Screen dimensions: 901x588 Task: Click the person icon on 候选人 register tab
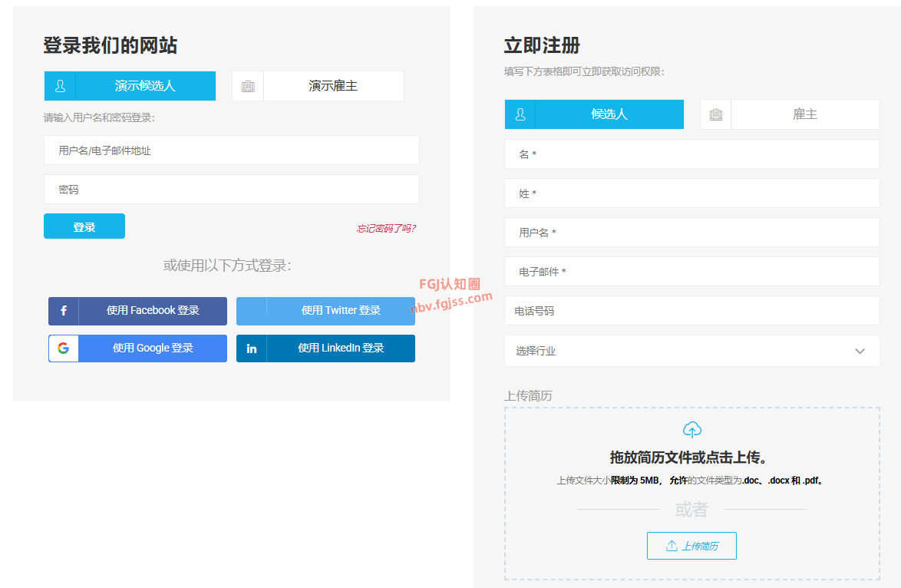[x=520, y=114]
